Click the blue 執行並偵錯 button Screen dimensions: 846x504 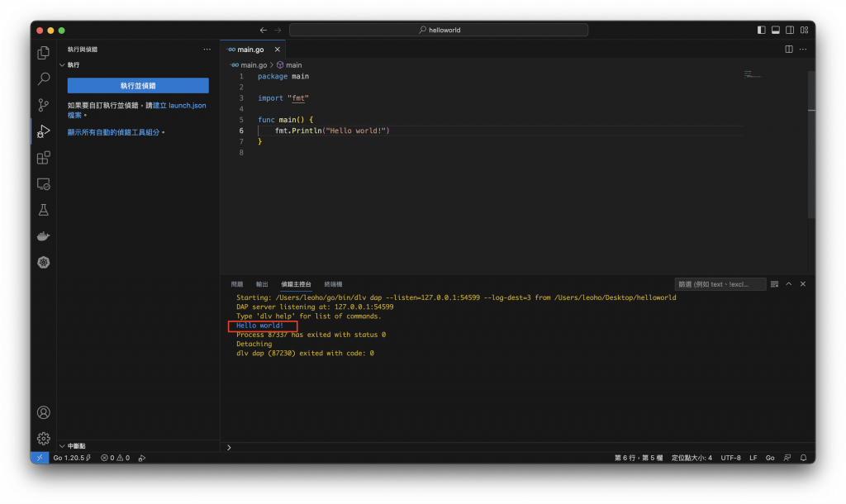[138, 86]
